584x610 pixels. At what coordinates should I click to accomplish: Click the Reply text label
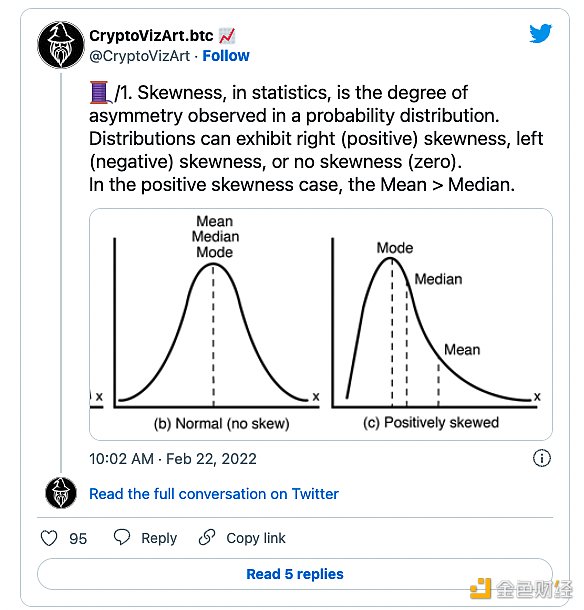click(159, 538)
